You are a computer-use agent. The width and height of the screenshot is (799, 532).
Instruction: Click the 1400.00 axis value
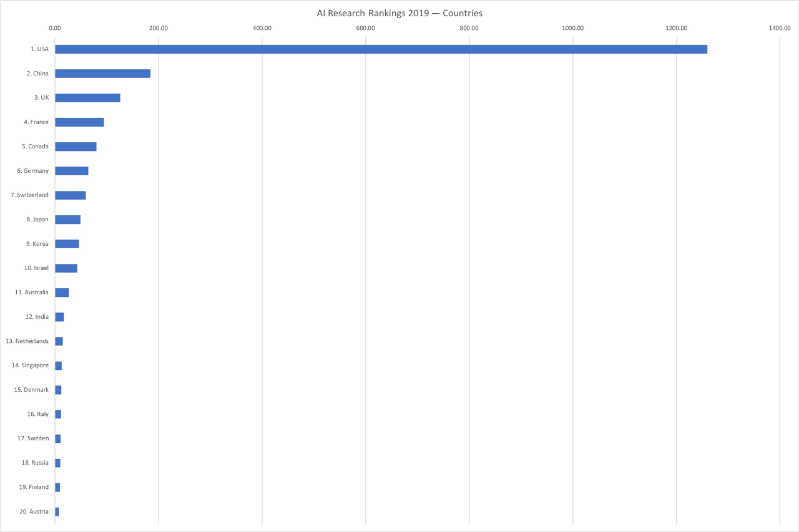tap(780, 28)
